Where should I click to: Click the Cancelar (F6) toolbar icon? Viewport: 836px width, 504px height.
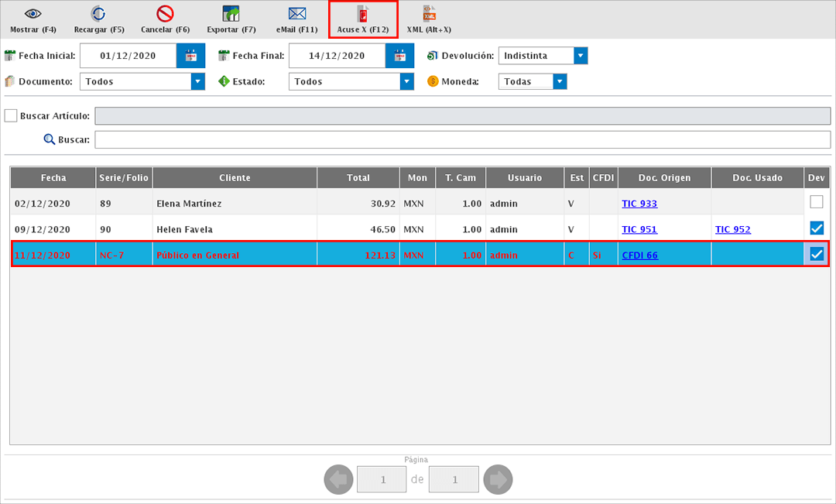(x=165, y=14)
